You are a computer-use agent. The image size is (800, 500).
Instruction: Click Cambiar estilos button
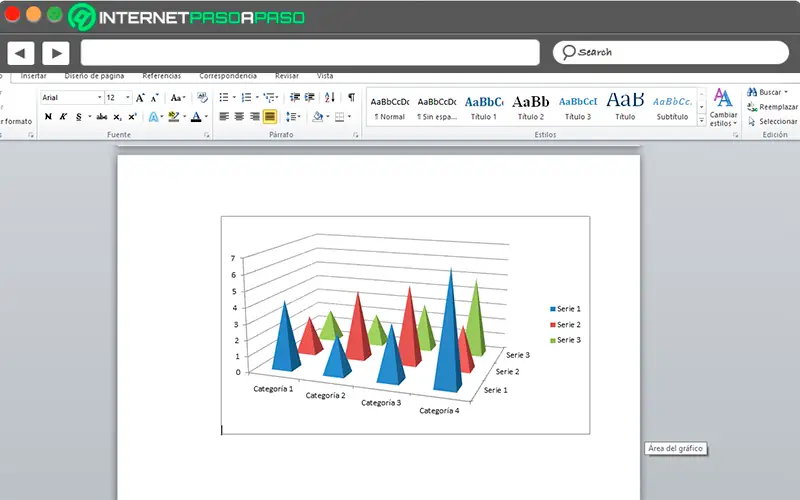click(723, 108)
